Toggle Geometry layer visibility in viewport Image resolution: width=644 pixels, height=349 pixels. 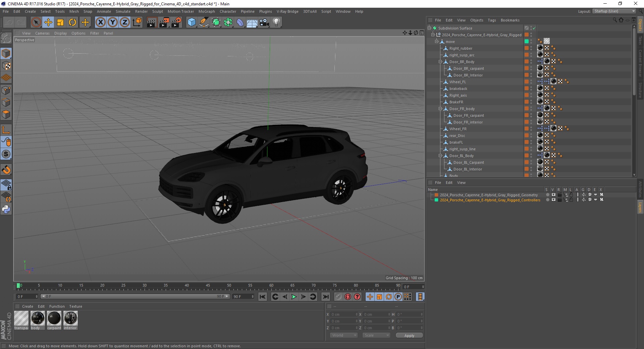click(x=553, y=195)
